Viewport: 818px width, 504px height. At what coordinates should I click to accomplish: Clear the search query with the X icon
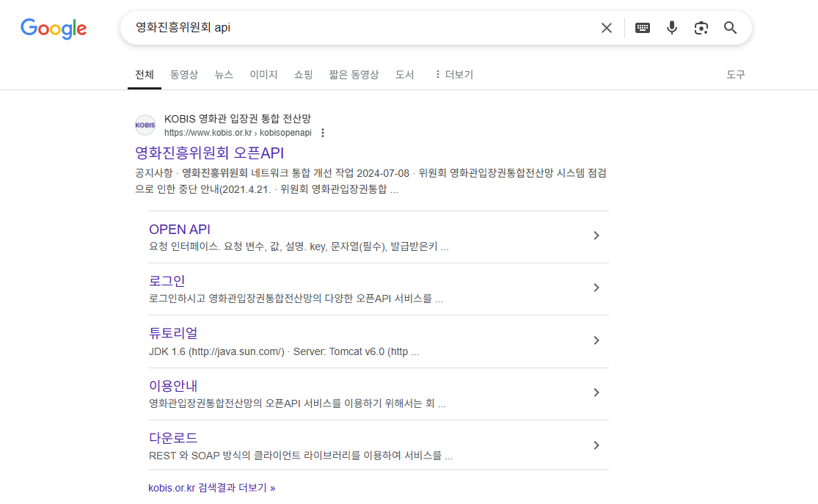tap(606, 28)
